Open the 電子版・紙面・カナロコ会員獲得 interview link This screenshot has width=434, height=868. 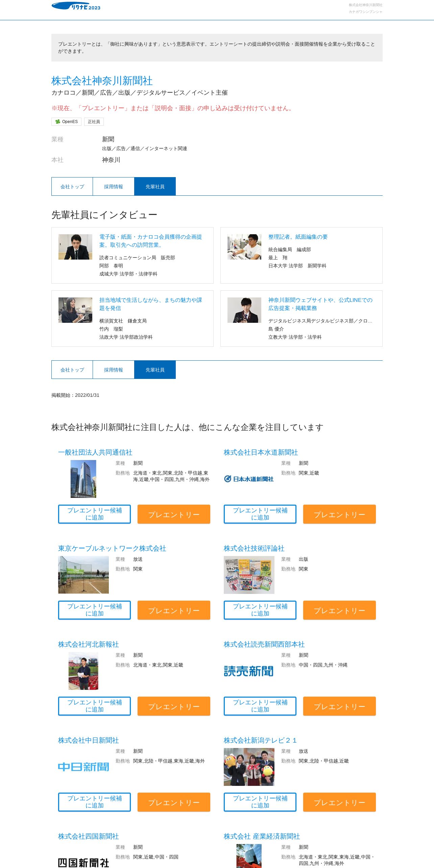tap(151, 241)
